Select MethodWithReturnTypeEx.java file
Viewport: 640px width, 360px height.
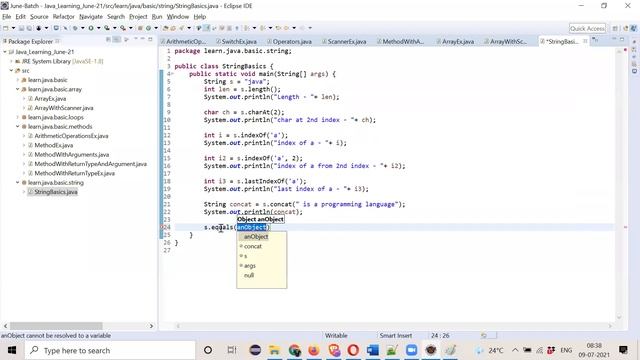[74, 173]
